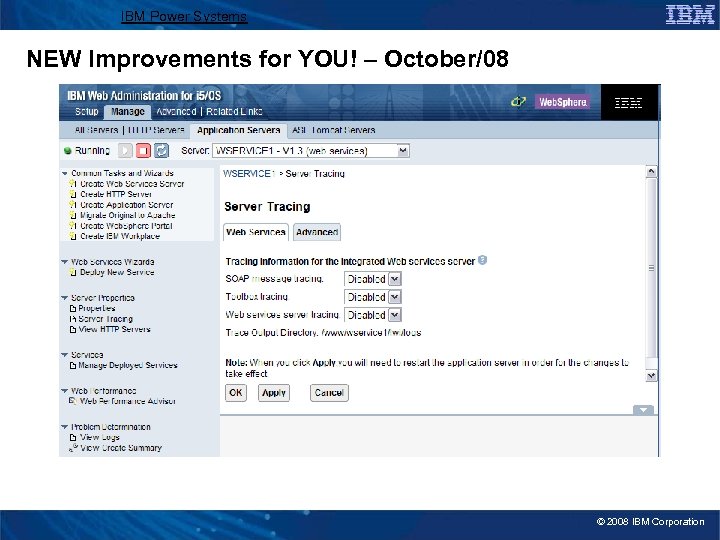
Task: Click the icon beside Deploy New Service
Action: pyautogui.click(x=73, y=272)
